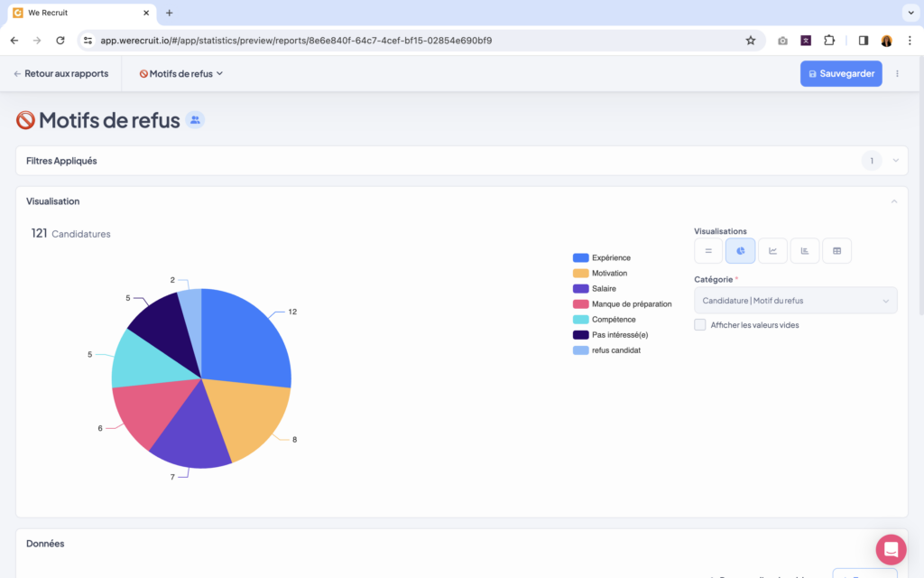Select the pie chart visualisation
Viewport: 924px width, 578px height.
click(740, 251)
